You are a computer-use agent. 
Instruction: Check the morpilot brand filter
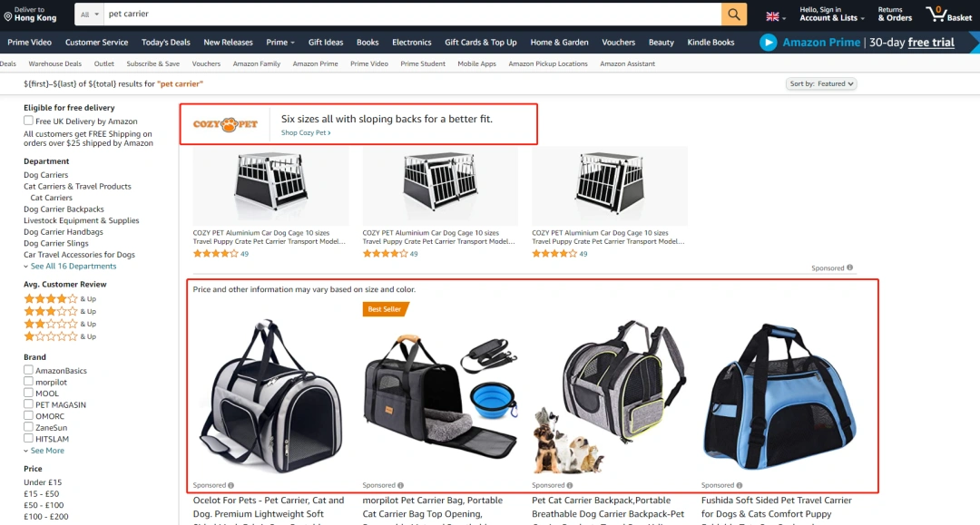[28, 382]
